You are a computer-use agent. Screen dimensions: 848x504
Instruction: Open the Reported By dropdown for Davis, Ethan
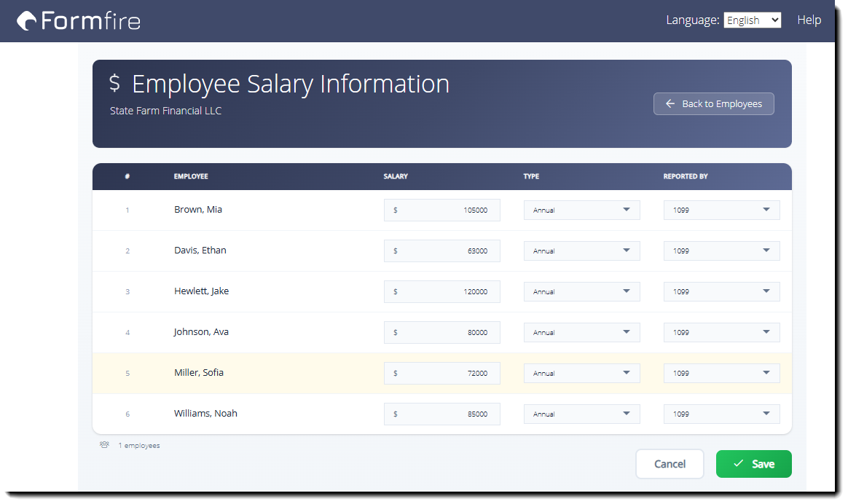[x=721, y=251]
